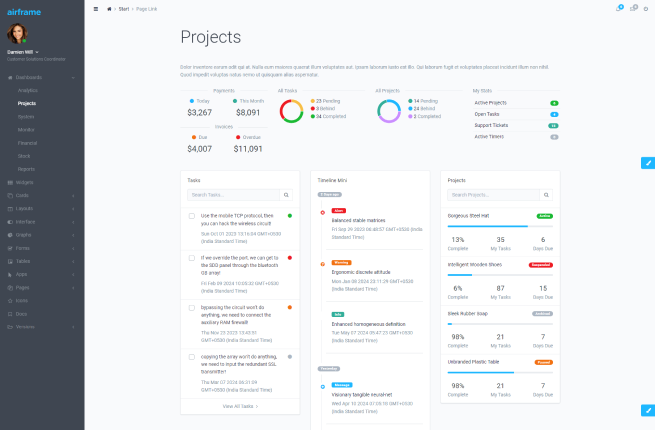
Task: Open Analytics in the sidebar
Action: [27, 90]
